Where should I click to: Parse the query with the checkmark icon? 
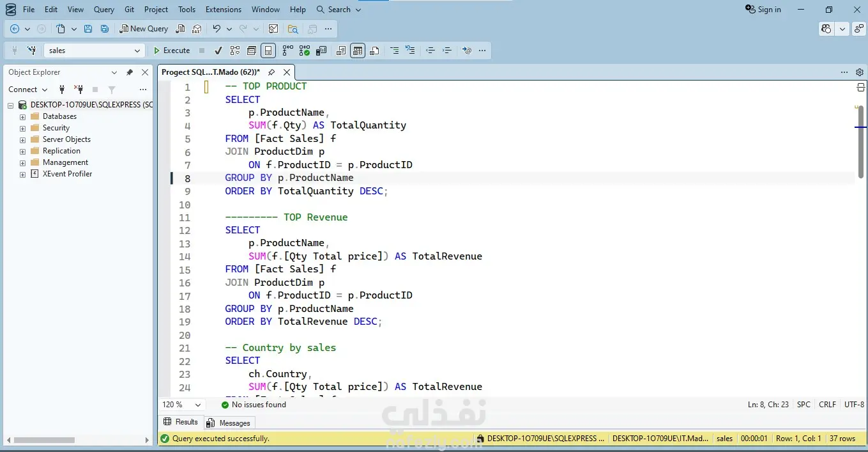pyautogui.click(x=218, y=51)
